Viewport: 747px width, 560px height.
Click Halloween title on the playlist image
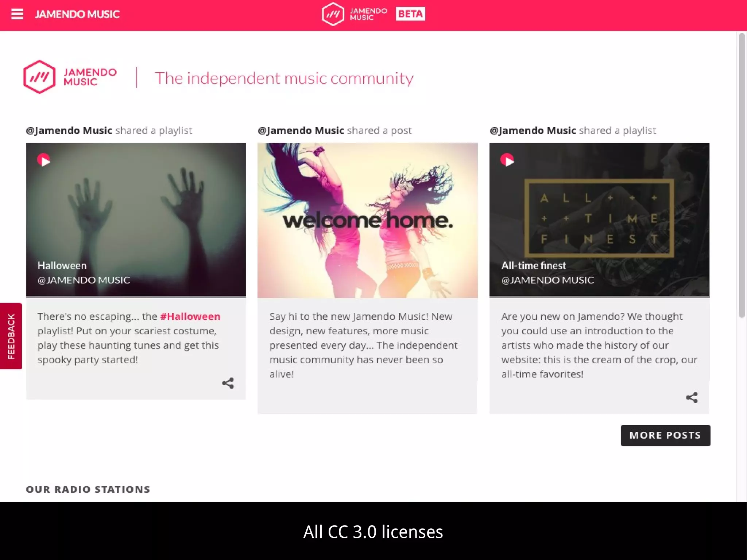[x=62, y=265]
